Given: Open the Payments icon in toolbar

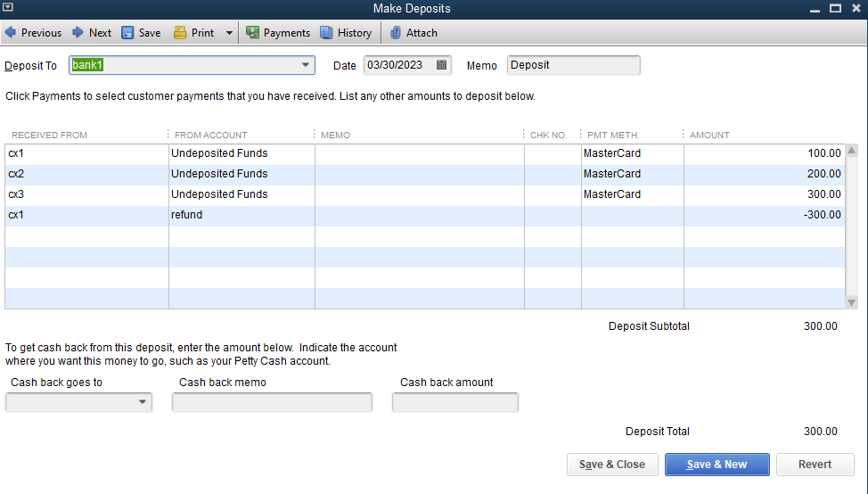Looking at the screenshot, I should tap(253, 33).
